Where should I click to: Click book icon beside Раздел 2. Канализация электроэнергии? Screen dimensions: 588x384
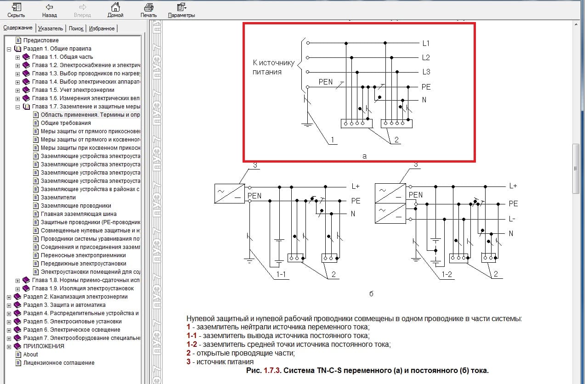[18, 297]
